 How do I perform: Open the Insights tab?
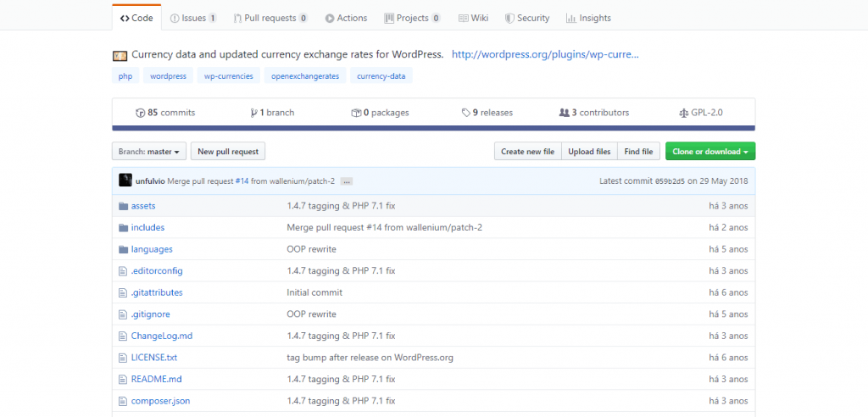[588, 18]
